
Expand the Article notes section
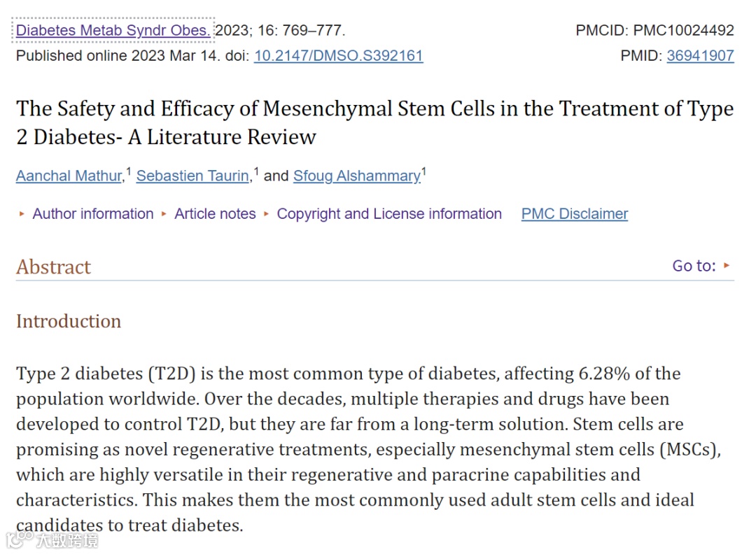pyautogui.click(x=215, y=214)
